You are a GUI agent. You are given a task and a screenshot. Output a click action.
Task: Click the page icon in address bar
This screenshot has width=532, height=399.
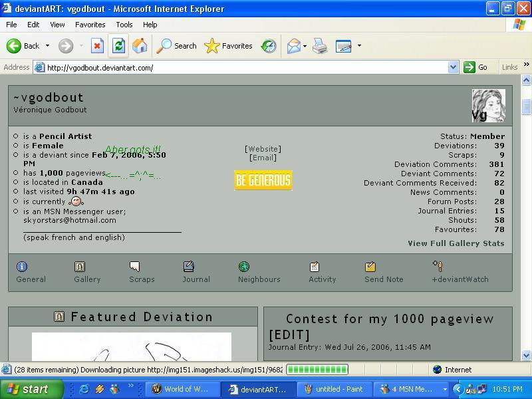(x=40, y=68)
